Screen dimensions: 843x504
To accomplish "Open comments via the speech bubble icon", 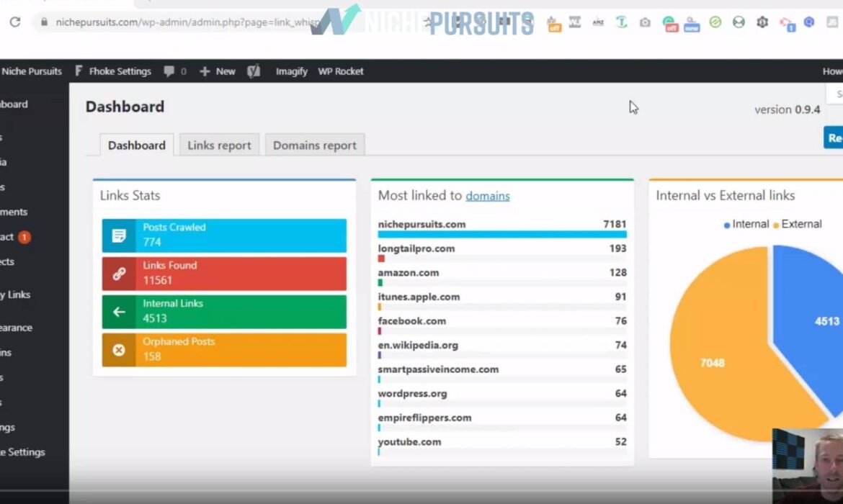I will [x=169, y=71].
